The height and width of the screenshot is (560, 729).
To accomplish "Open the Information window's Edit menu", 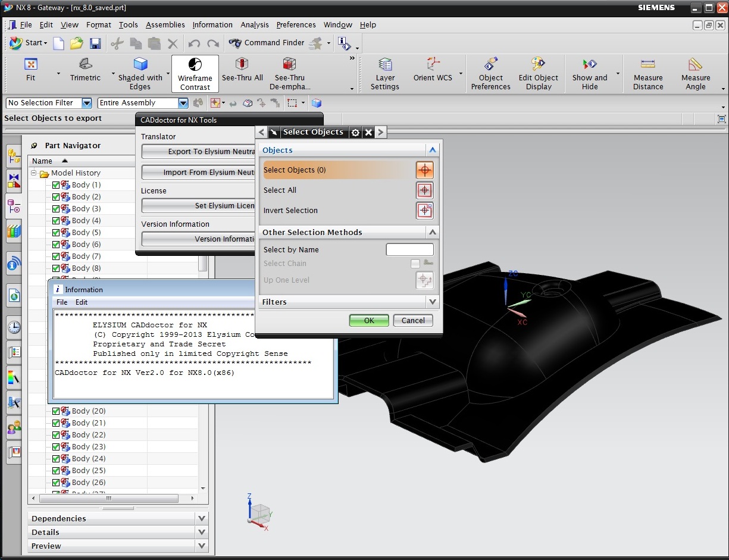I will coord(82,302).
